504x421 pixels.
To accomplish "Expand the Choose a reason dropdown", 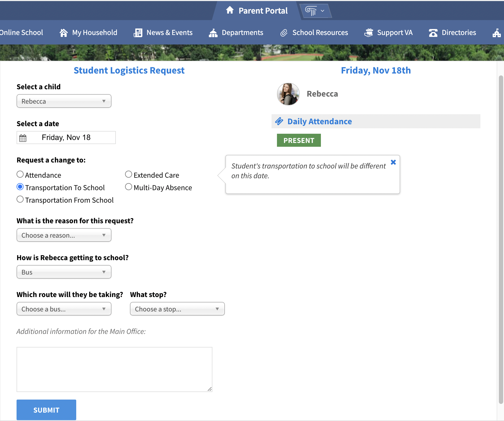I will click(x=64, y=235).
